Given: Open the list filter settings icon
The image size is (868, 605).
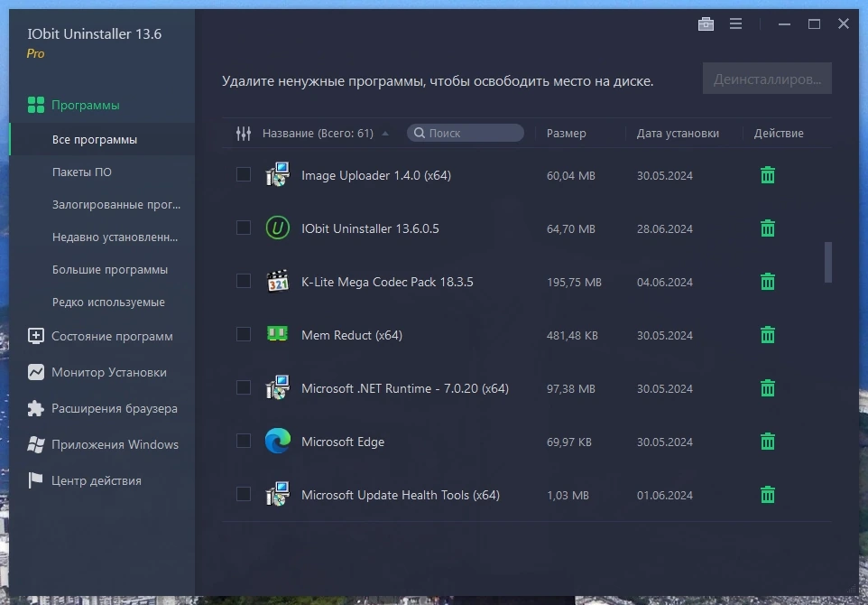Looking at the screenshot, I should [244, 134].
